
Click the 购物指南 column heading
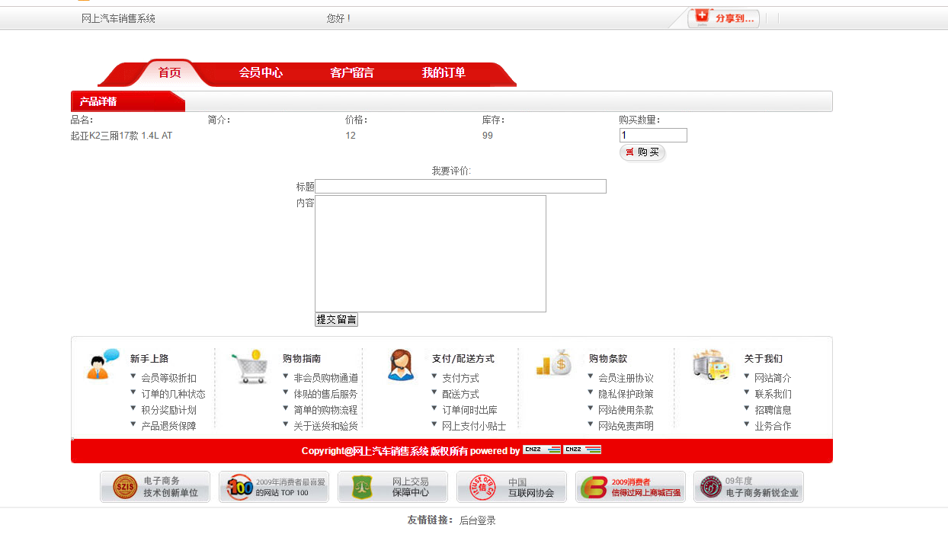coord(302,358)
